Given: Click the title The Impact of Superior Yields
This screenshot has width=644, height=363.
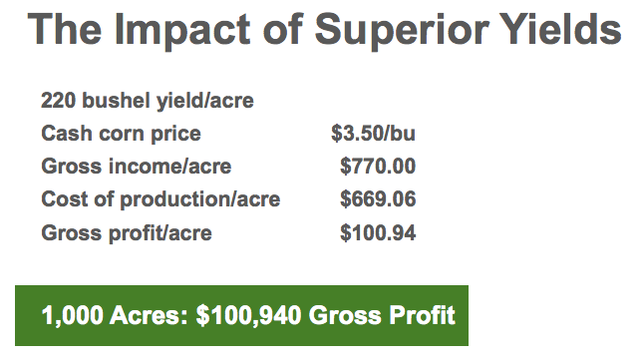Looking at the screenshot, I should point(324,31).
